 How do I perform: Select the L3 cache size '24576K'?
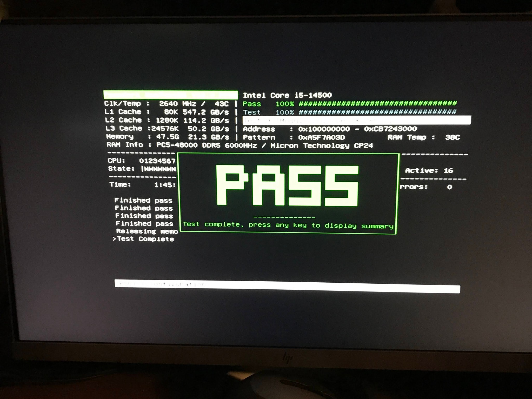coord(165,129)
